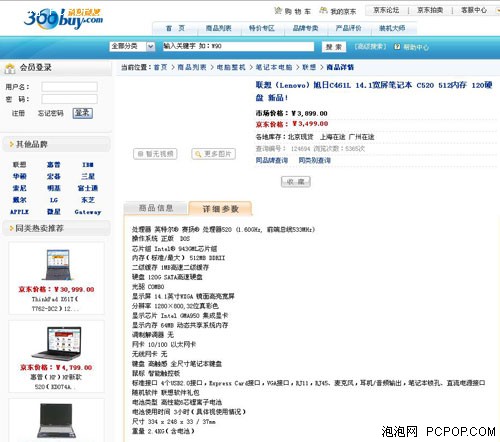The height and width of the screenshot is (442, 500).
Task: Open 京东拍卖 auction link
Action: (430, 10)
